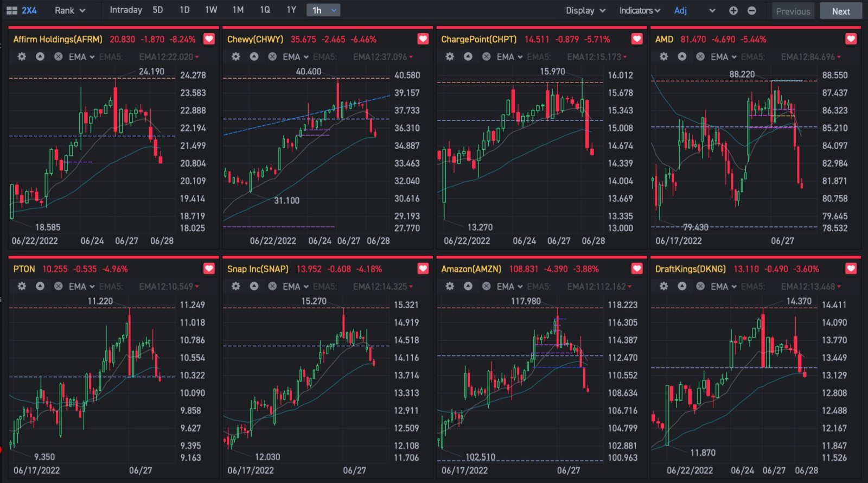The image size is (868, 483).
Task: Open the Indicators dropdown menu
Action: 640,10
